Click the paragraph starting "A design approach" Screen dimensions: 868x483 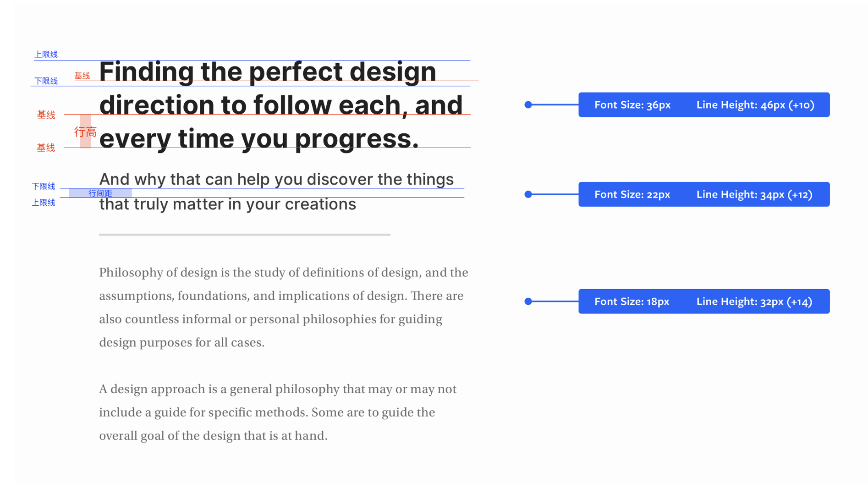(278, 412)
